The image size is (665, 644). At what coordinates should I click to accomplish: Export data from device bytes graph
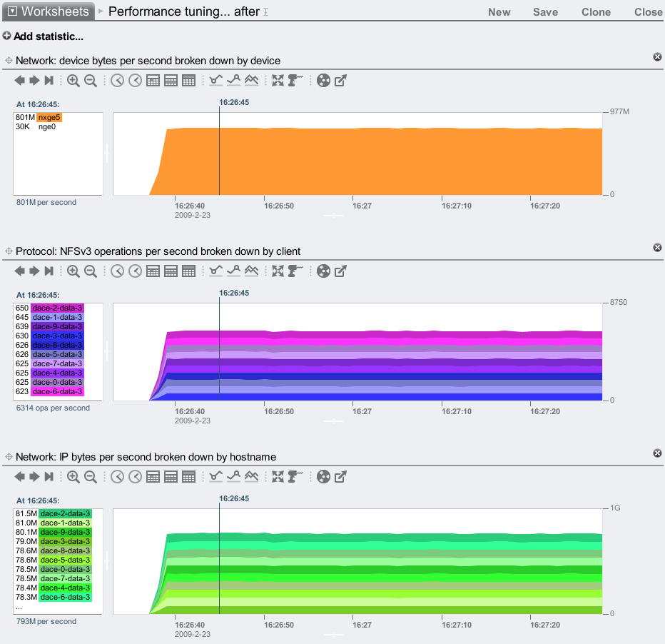point(341,81)
